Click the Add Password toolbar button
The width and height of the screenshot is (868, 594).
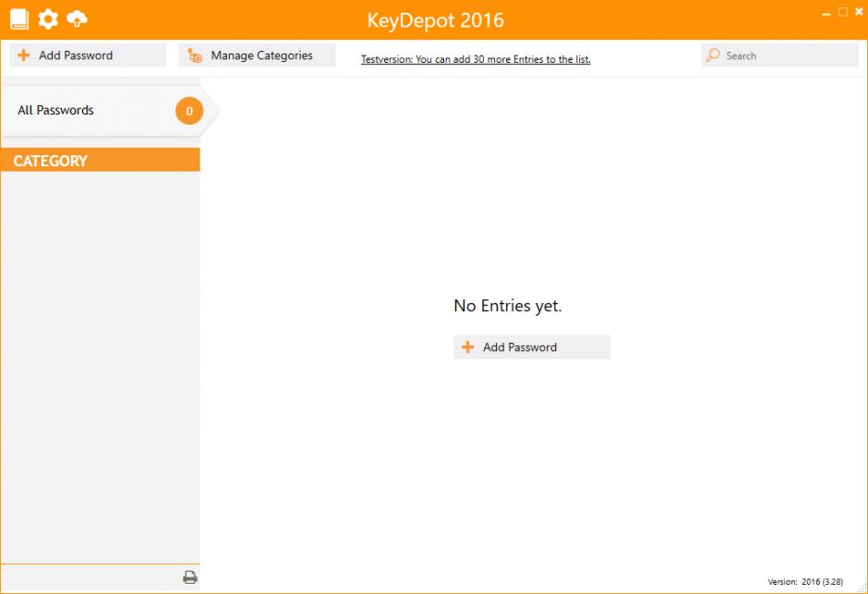pyautogui.click(x=88, y=55)
